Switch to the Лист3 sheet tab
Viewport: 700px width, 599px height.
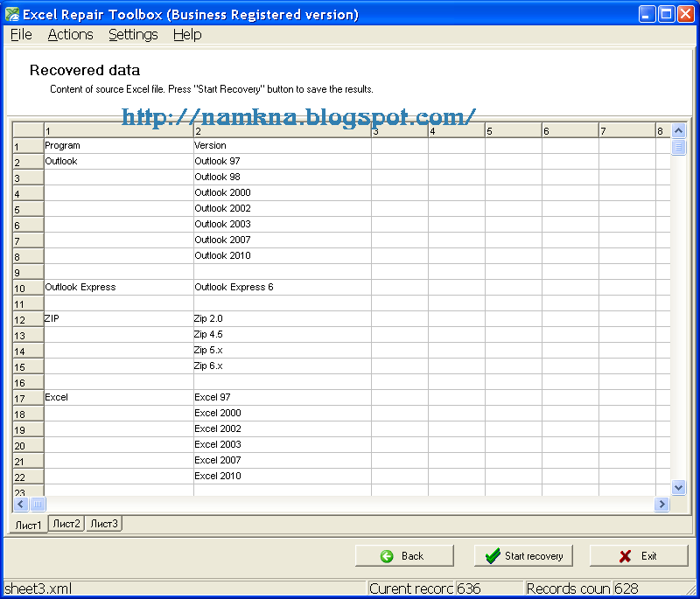(103, 524)
